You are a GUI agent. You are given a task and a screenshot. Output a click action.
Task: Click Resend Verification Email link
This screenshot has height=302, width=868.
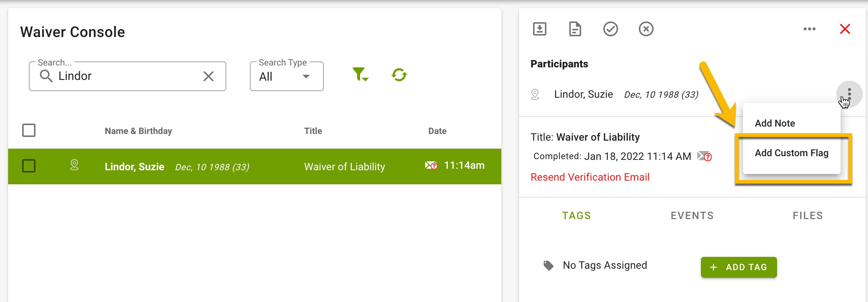point(590,177)
